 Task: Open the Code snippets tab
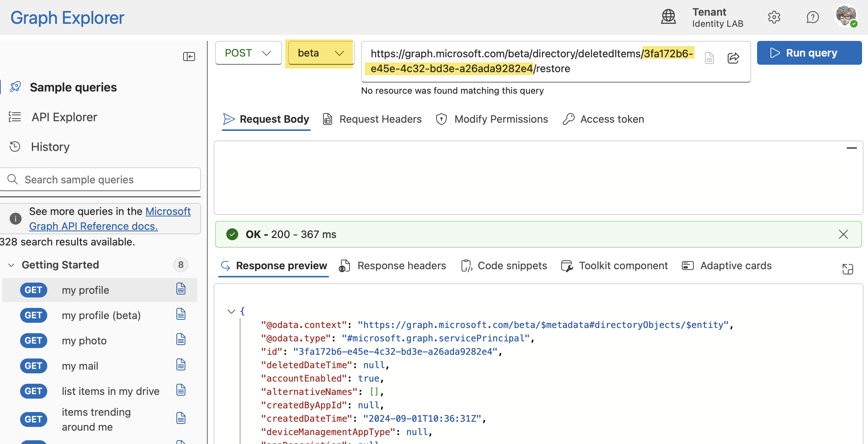tap(504, 266)
